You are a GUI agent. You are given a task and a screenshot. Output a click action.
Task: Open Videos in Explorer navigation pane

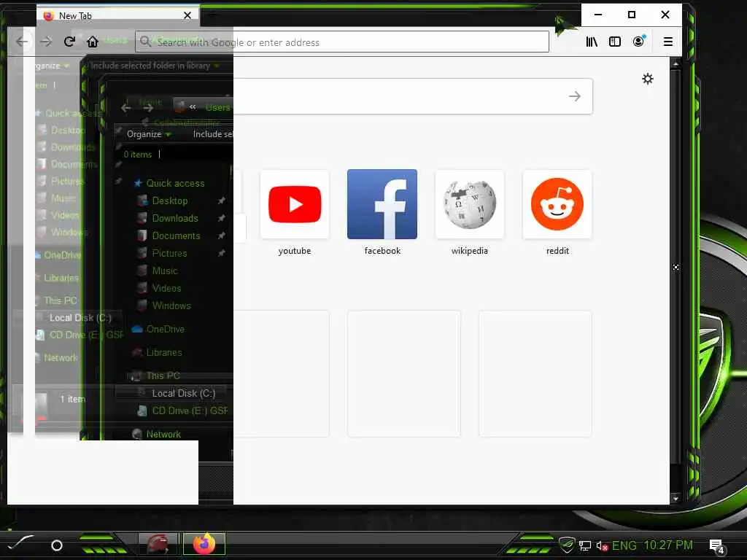click(x=166, y=289)
